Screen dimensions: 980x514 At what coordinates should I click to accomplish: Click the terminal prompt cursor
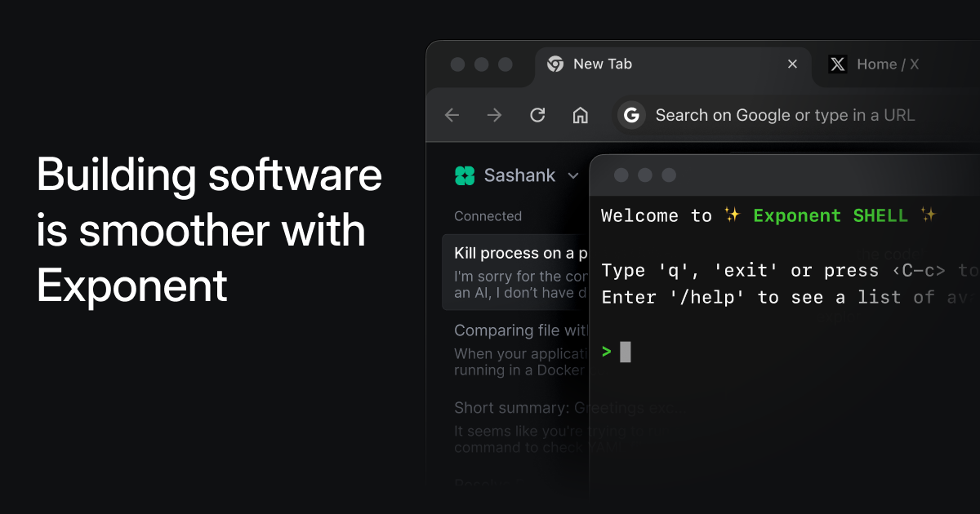(626, 352)
